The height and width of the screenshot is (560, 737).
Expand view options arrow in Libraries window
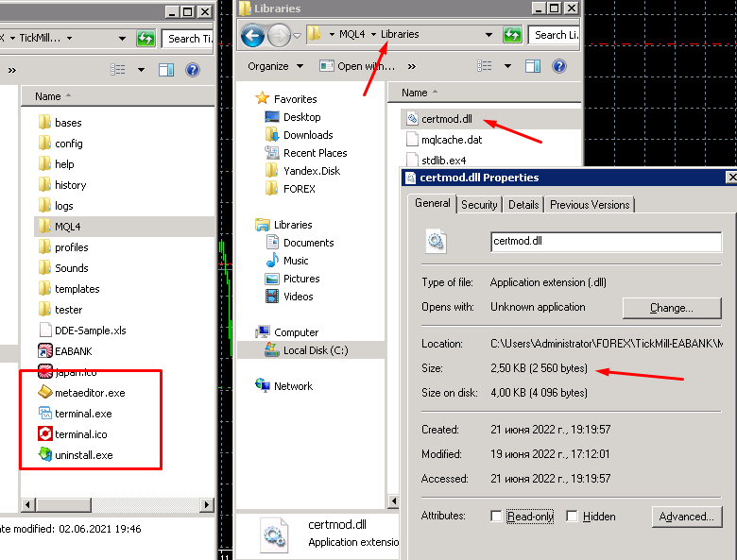pos(507,66)
